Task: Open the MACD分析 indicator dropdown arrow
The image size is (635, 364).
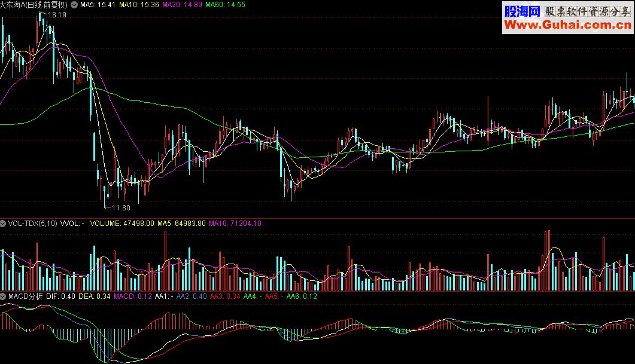Action: point(3,296)
